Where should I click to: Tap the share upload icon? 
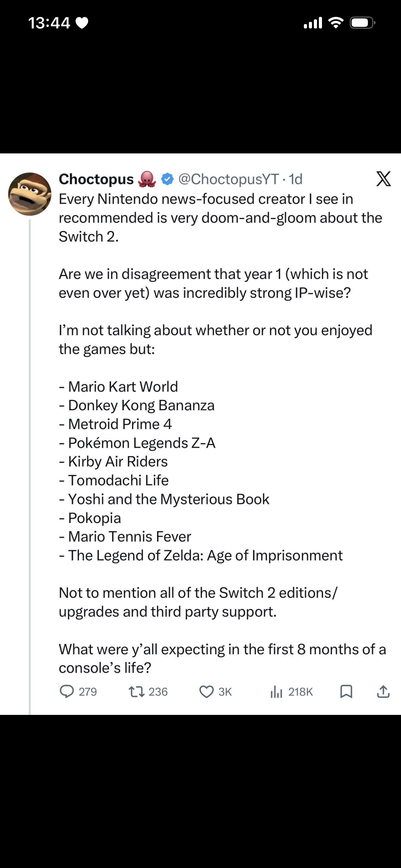coord(383,691)
